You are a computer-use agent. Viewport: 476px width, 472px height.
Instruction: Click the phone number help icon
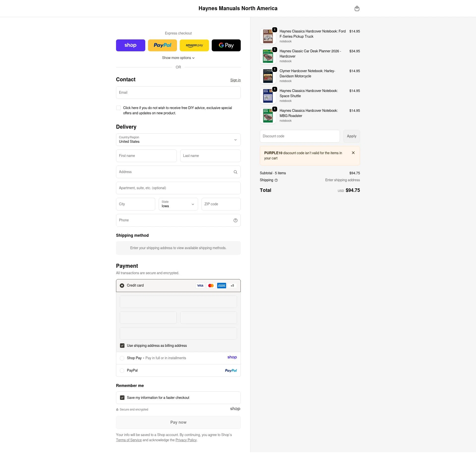(235, 220)
